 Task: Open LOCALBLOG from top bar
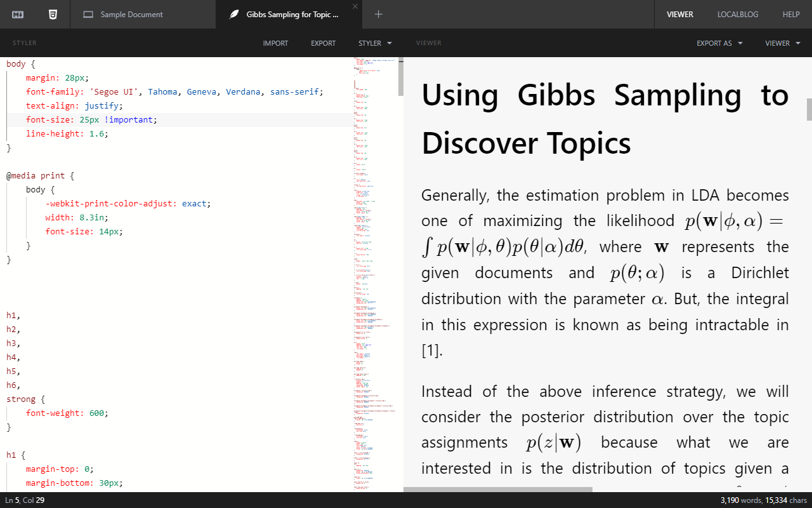(x=738, y=14)
